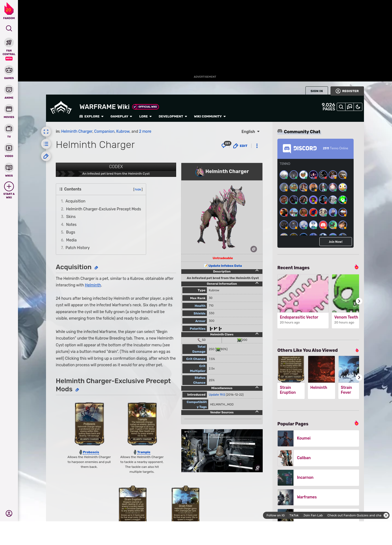Expand the page to full width

click(x=46, y=132)
